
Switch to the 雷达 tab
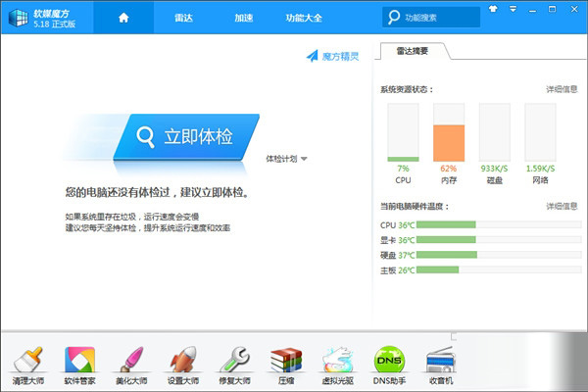click(x=183, y=18)
